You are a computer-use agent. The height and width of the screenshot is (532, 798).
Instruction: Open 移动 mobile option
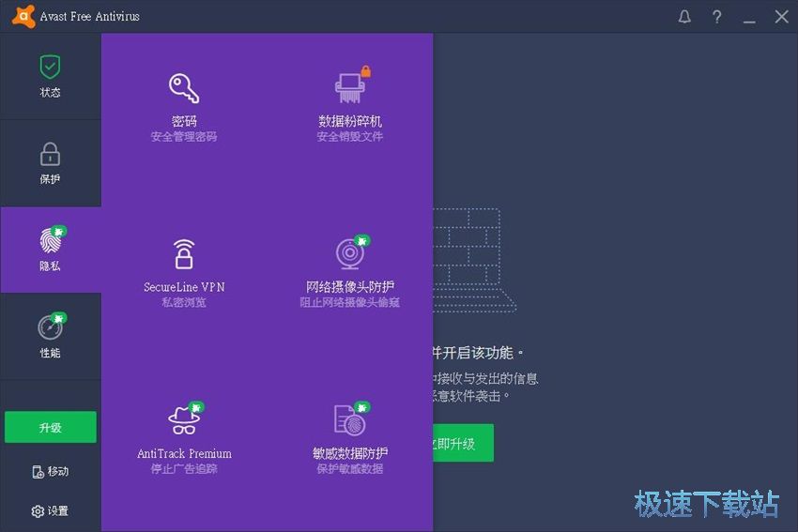point(51,471)
